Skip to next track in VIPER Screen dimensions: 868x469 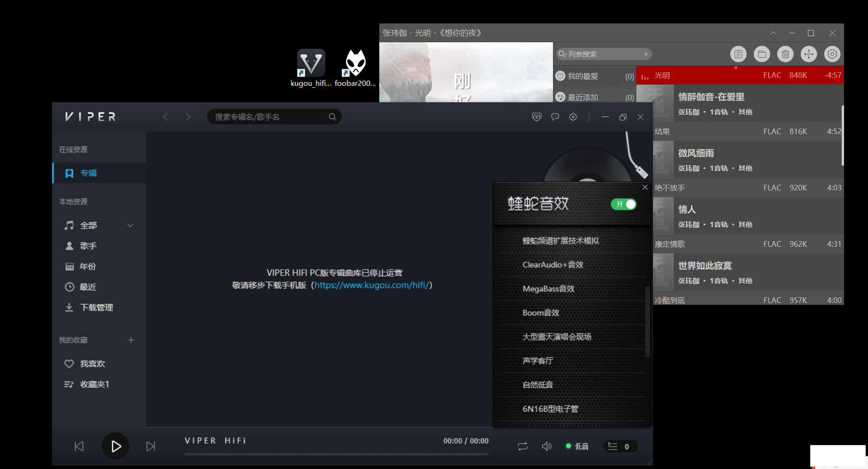[x=151, y=446]
